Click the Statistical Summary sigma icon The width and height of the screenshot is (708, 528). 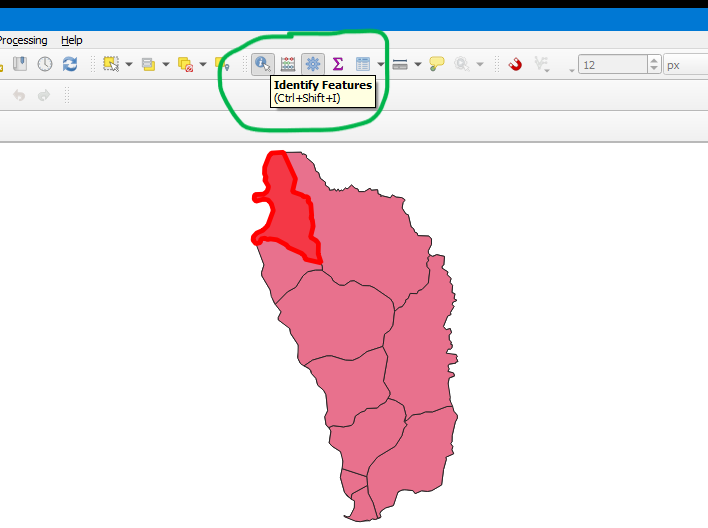click(x=338, y=64)
